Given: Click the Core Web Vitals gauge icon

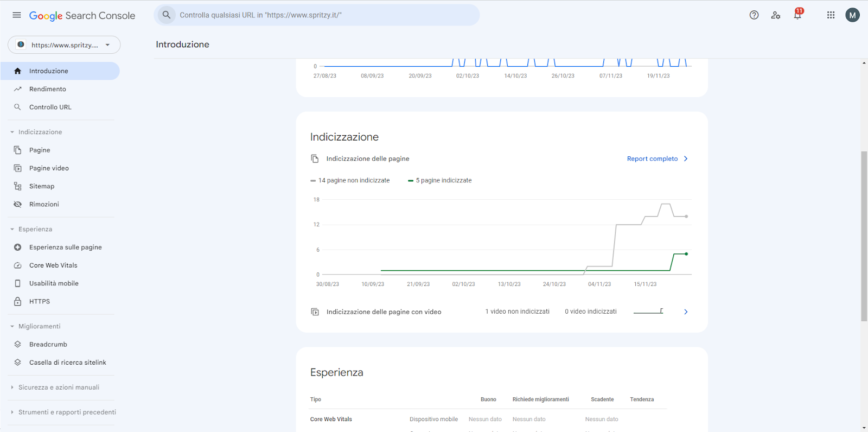Looking at the screenshot, I should pos(17,265).
